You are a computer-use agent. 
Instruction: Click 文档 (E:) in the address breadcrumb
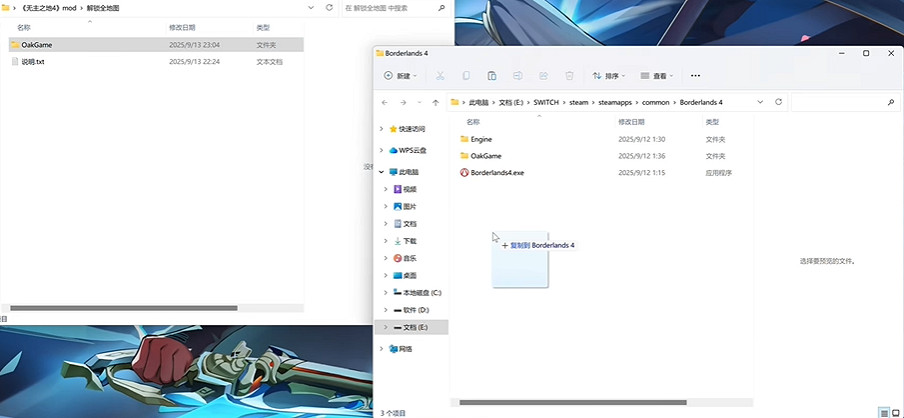point(510,102)
